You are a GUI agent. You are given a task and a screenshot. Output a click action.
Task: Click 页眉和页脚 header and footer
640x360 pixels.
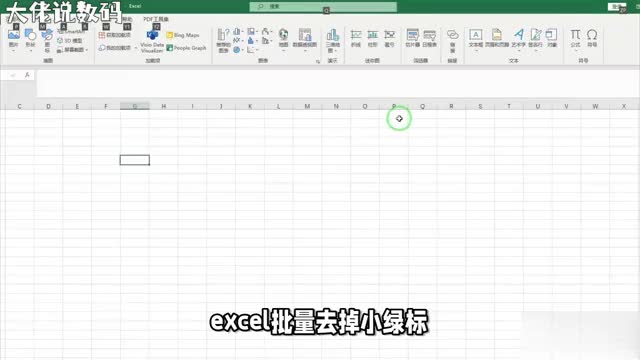pyautogui.click(x=497, y=39)
